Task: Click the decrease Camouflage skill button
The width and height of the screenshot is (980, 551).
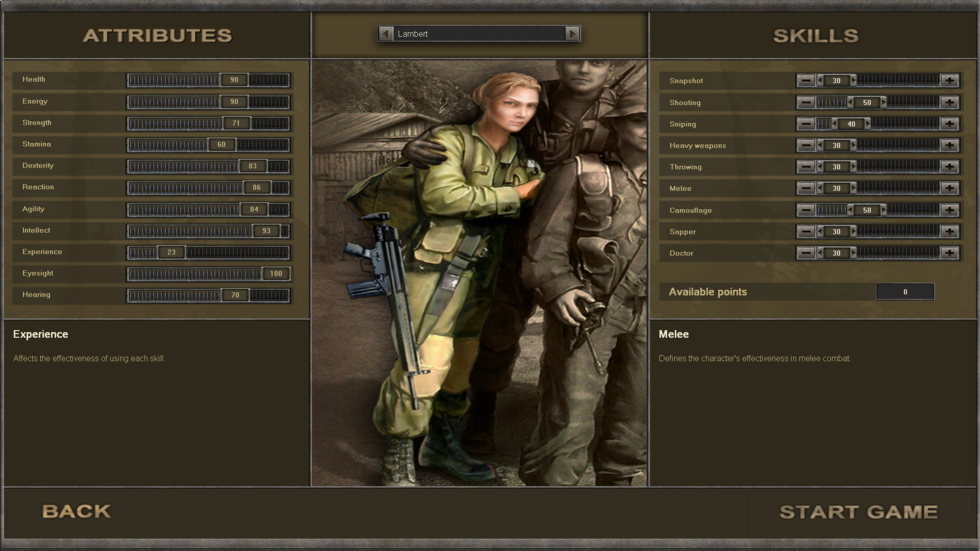Action: [x=806, y=209]
